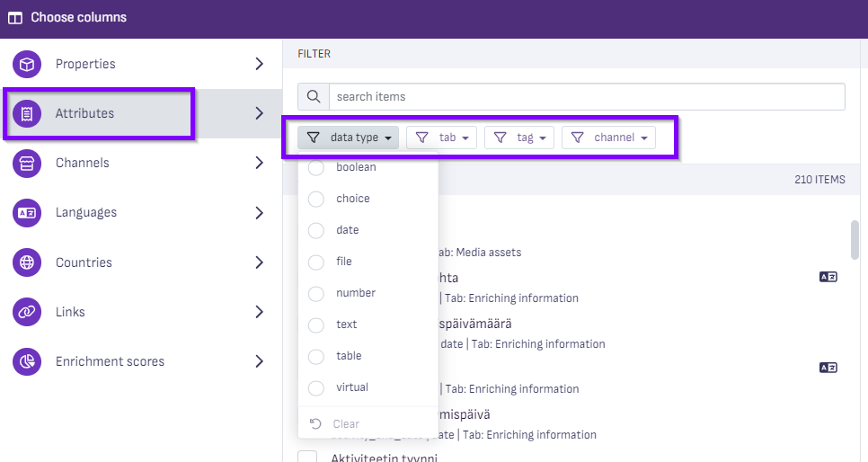Click the funnel icon on tag filter
The width and height of the screenshot is (868, 462).
(x=500, y=138)
